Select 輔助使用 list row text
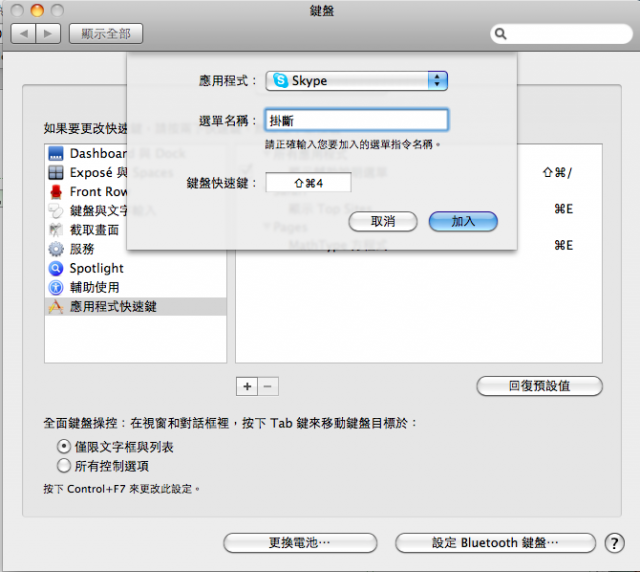 click(x=94, y=287)
